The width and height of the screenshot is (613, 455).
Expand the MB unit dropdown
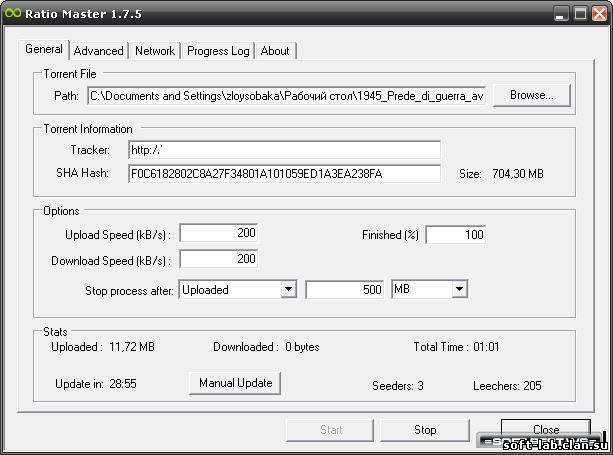(x=460, y=290)
